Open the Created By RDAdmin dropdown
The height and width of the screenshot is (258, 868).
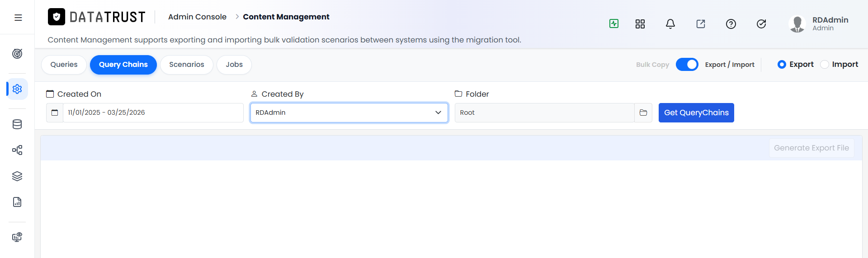(x=349, y=113)
